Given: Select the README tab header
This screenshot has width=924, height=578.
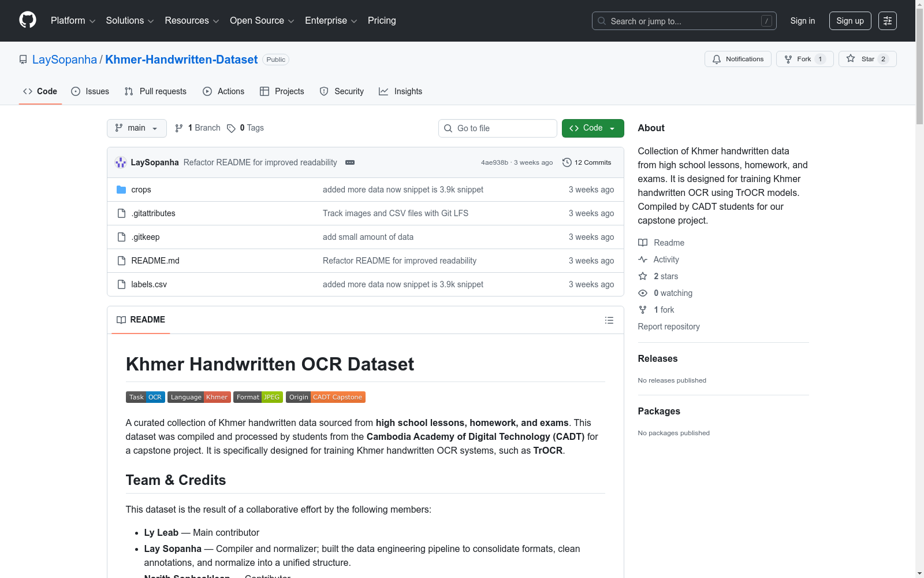Looking at the screenshot, I should (x=141, y=320).
